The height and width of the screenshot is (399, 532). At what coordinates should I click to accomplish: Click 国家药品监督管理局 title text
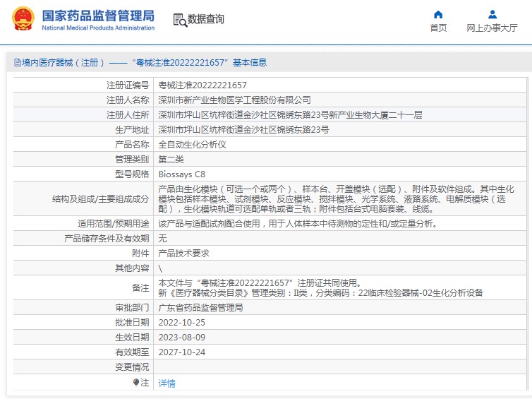[x=98, y=16]
